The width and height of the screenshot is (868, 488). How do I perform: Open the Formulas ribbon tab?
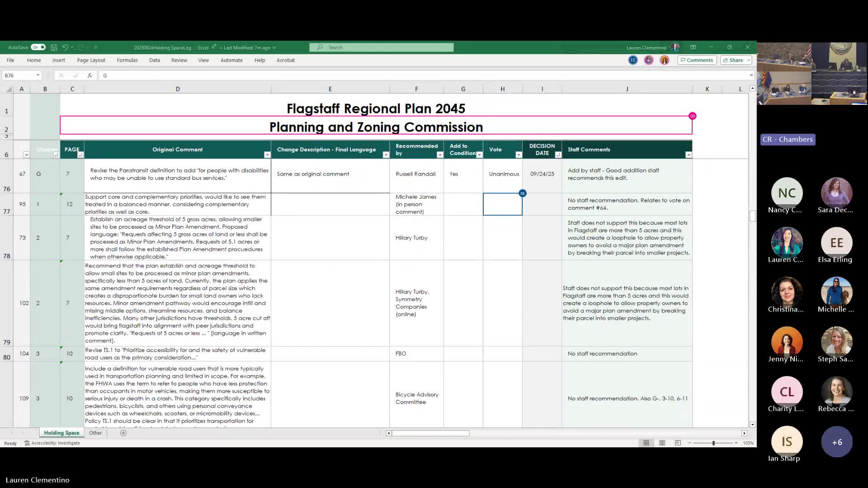click(127, 60)
